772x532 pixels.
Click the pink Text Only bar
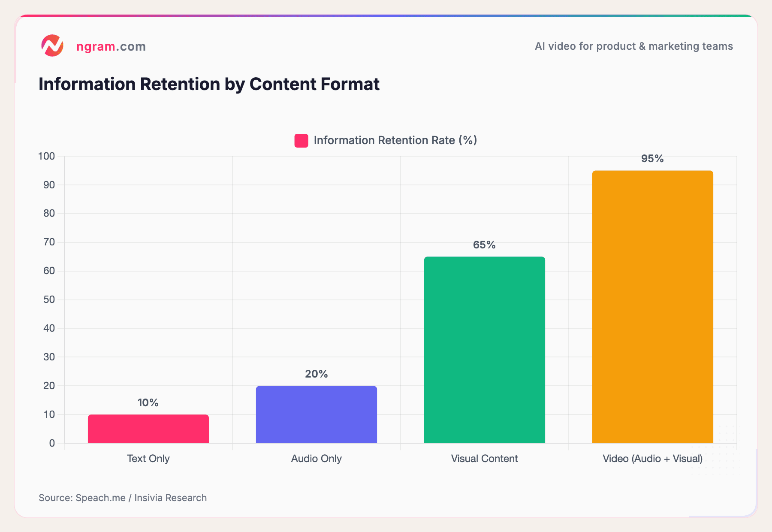(x=148, y=429)
